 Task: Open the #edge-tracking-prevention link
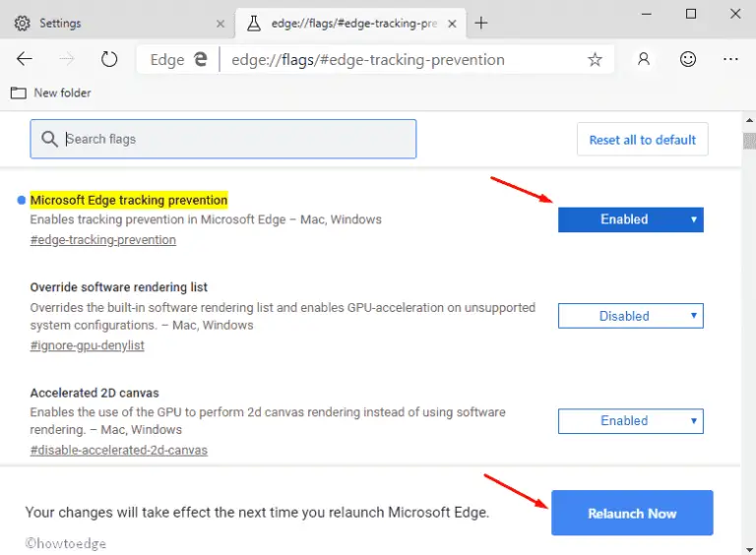point(103,240)
